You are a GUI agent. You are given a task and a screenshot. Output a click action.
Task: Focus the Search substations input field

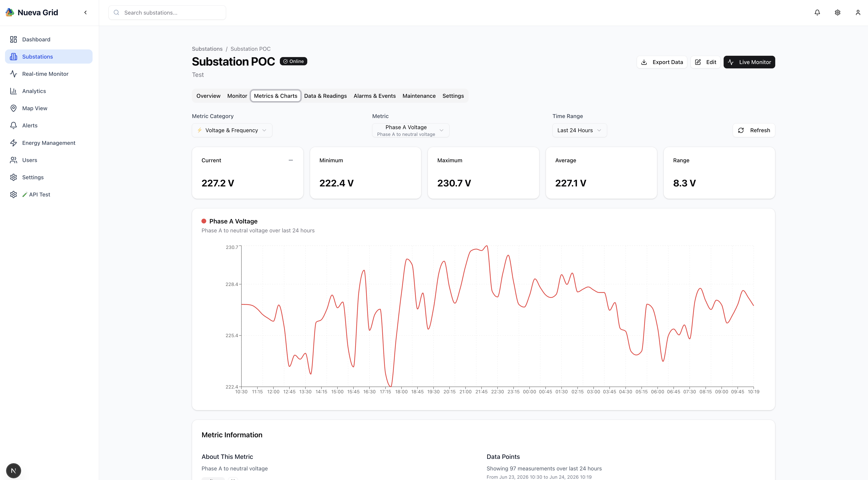pyautogui.click(x=167, y=12)
